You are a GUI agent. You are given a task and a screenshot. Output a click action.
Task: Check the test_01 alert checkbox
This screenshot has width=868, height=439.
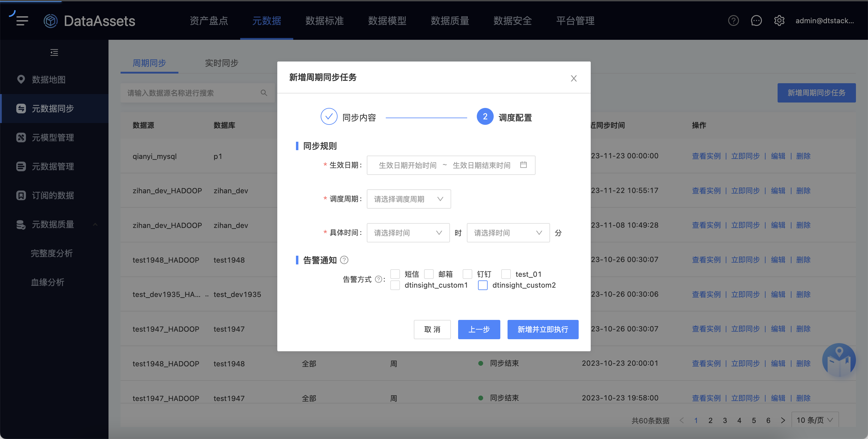(x=506, y=274)
